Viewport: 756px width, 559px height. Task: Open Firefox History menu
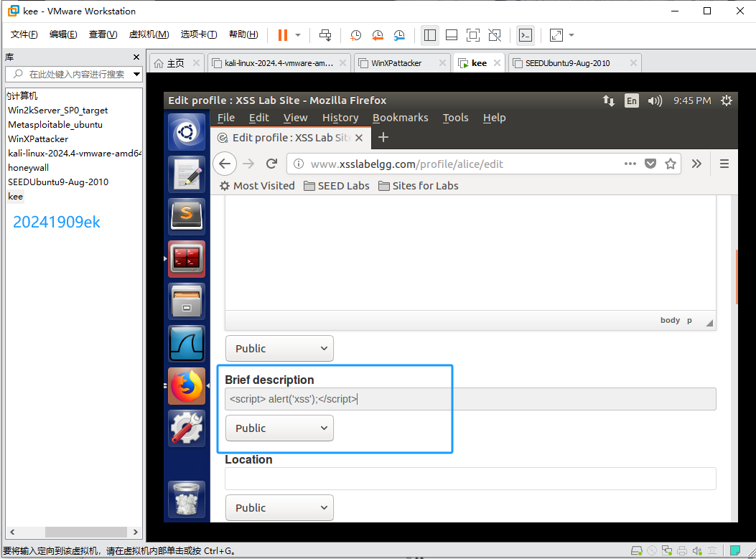(340, 118)
